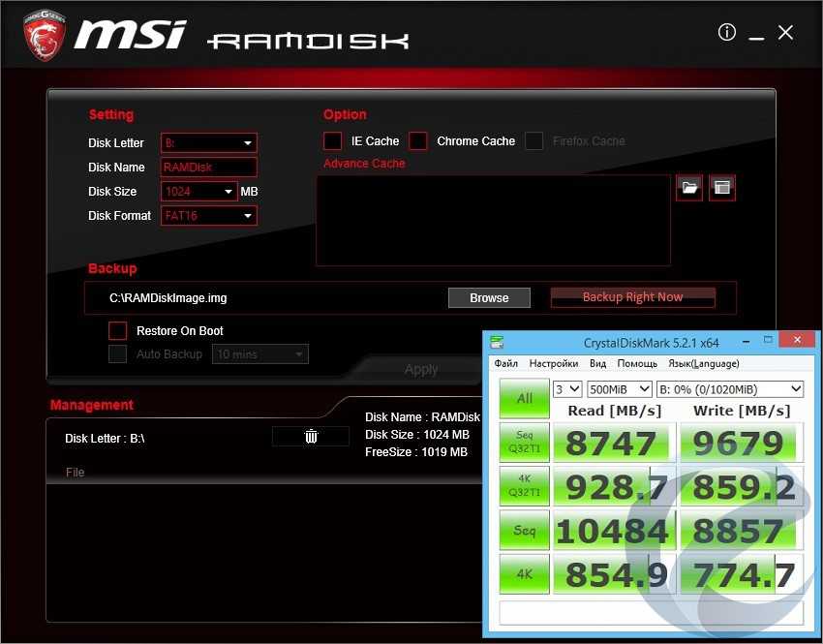Toggle the Auto Backup checkbox
The image size is (823, 644).
(x=117, y=353)
